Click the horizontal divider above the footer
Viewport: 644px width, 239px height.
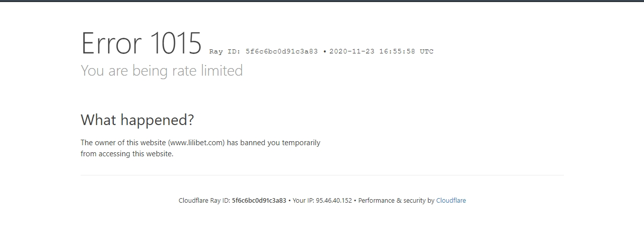coord(322,175)
